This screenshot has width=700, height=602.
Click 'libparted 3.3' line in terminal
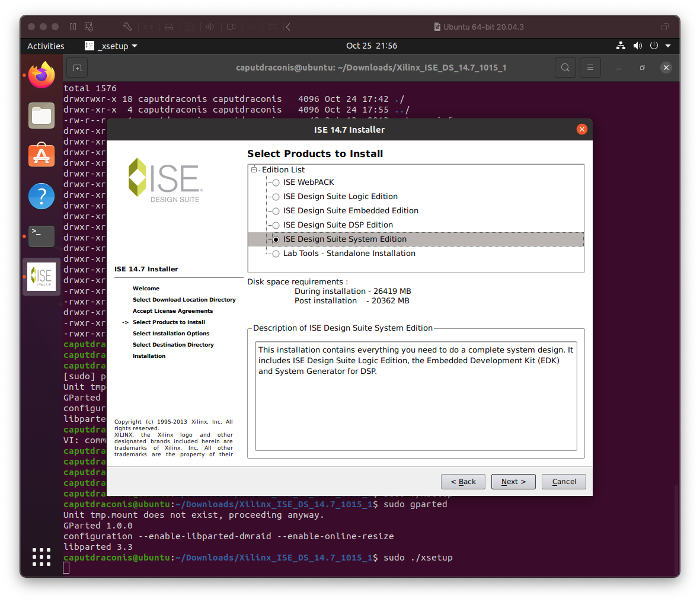(98, 547)
